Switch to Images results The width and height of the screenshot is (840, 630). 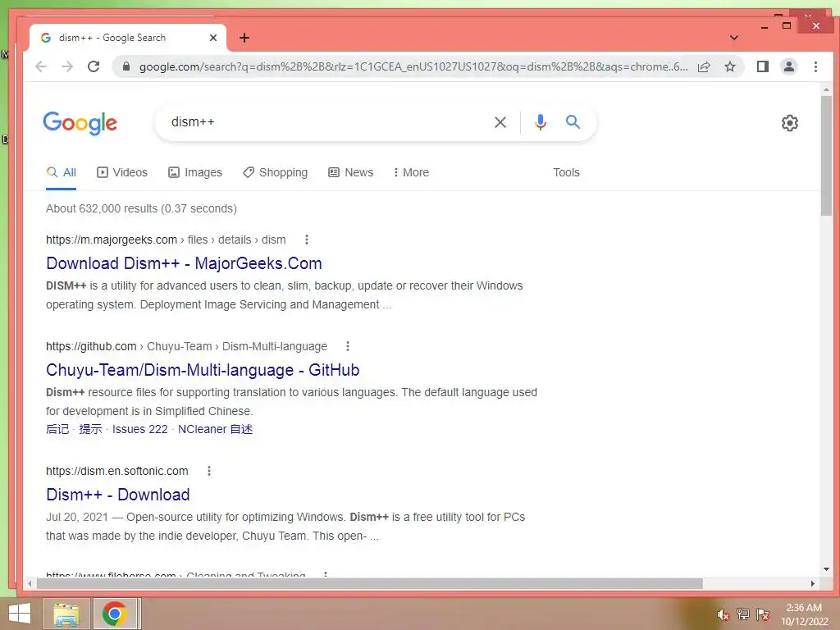[195, 172]
